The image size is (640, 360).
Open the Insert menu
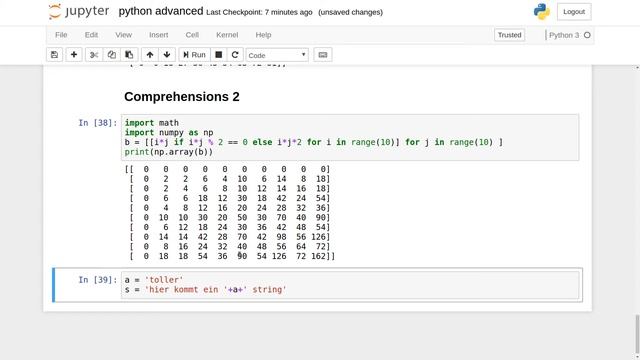pyautogui.click(x=158, y=35)
